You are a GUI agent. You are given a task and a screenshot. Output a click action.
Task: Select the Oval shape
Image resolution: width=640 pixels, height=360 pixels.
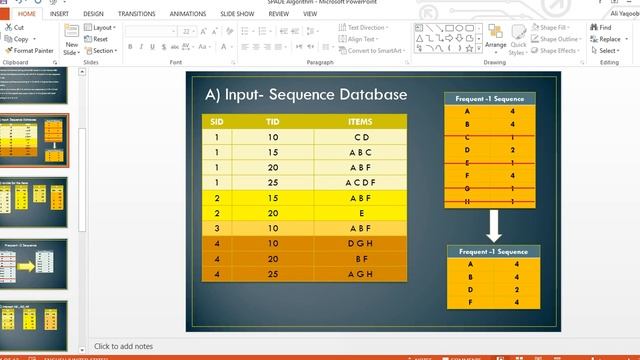(x=460, y=28)
